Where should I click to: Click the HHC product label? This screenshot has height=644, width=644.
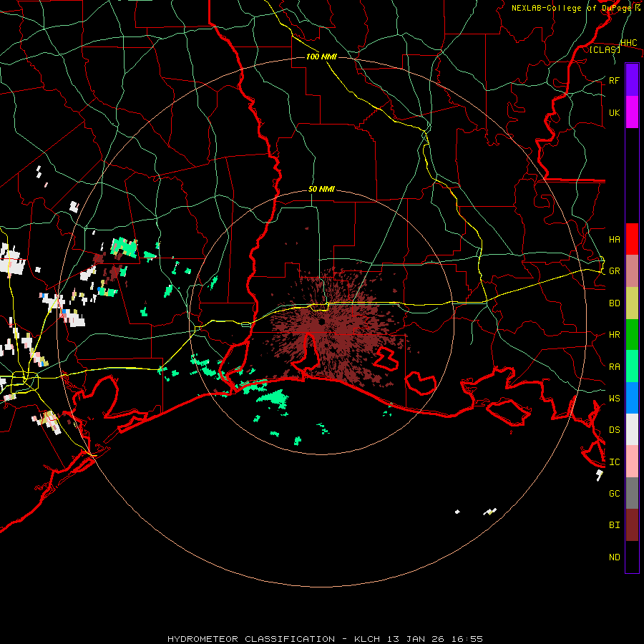coord(628,43)
